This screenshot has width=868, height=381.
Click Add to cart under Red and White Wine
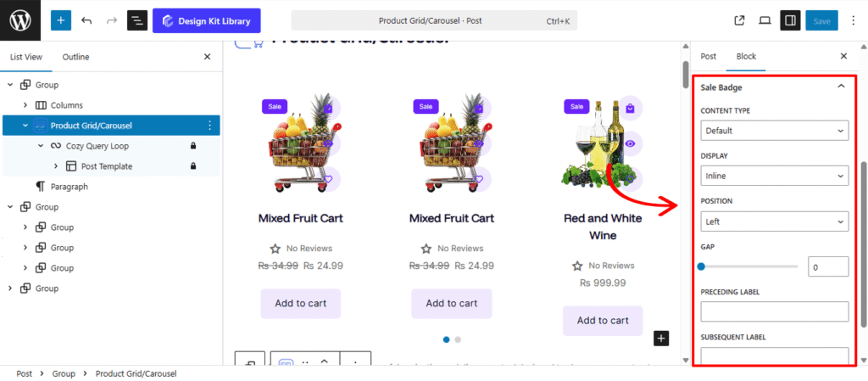click(x=603, y=320)
